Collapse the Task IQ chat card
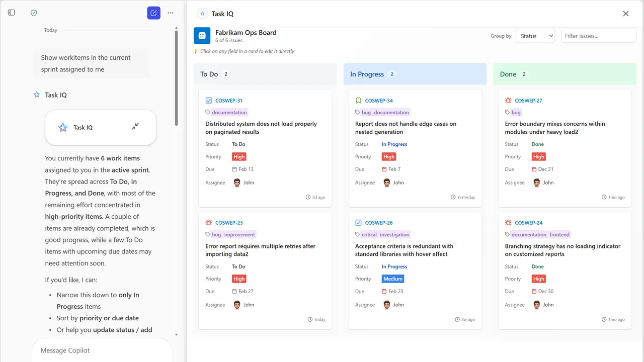The width and height of the screenshot is (644, 362). pyautogui.click(x=135, y=127)
